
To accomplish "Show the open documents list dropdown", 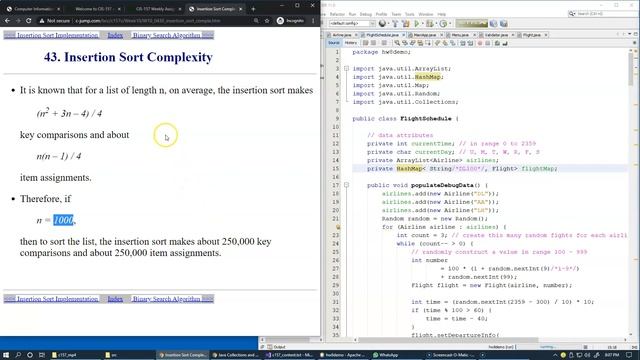I will [630, 35].
